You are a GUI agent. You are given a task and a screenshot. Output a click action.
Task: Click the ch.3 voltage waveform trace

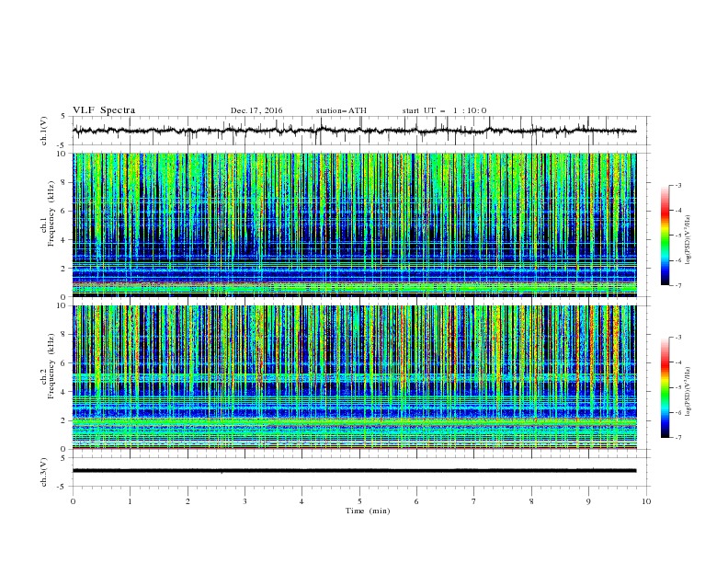[x=354, y=471]
